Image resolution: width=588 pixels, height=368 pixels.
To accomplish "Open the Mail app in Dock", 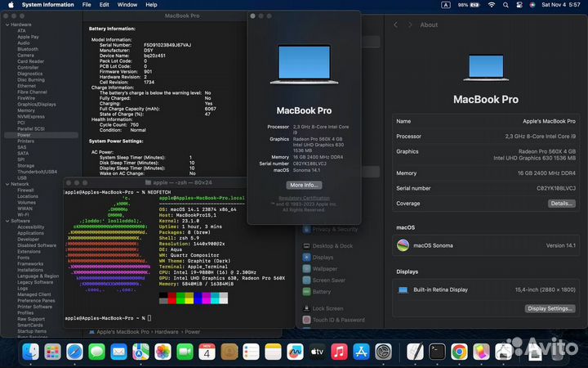I will (119, 352).
